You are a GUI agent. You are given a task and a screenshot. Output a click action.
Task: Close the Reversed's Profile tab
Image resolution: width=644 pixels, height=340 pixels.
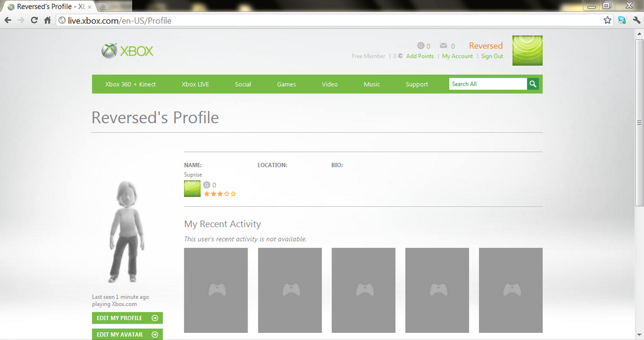tap(90, 7)
